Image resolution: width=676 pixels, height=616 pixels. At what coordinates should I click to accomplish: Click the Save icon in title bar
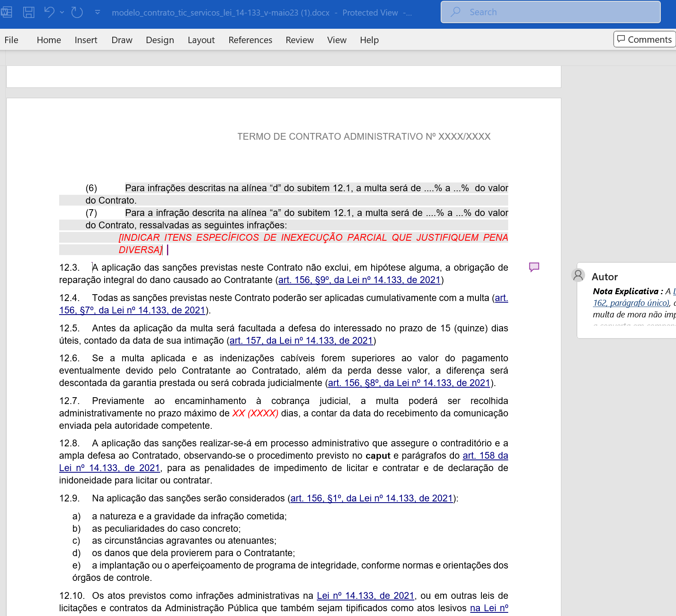[29, 12]
